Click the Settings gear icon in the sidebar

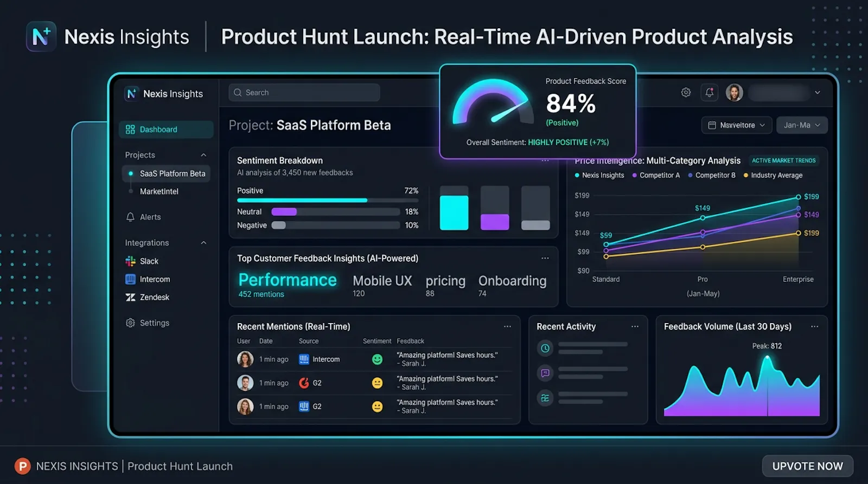click(130, 323)
